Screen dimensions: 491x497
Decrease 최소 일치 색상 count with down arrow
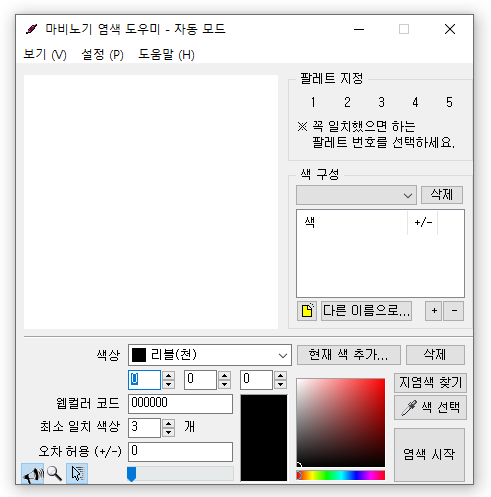tap(168, 432)
